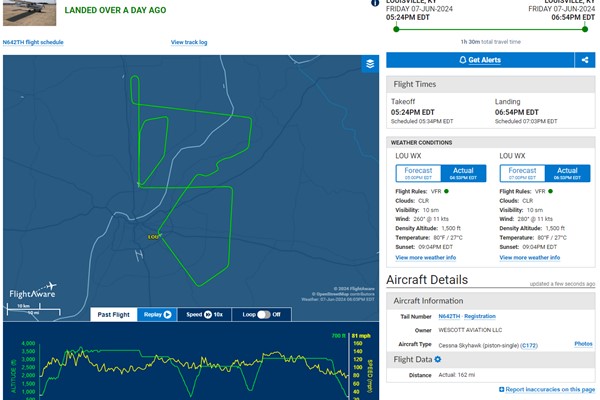This screenshot has width=600, height=400.
Task: Open N642TH flight schedule link
Action: pos(34,42)
